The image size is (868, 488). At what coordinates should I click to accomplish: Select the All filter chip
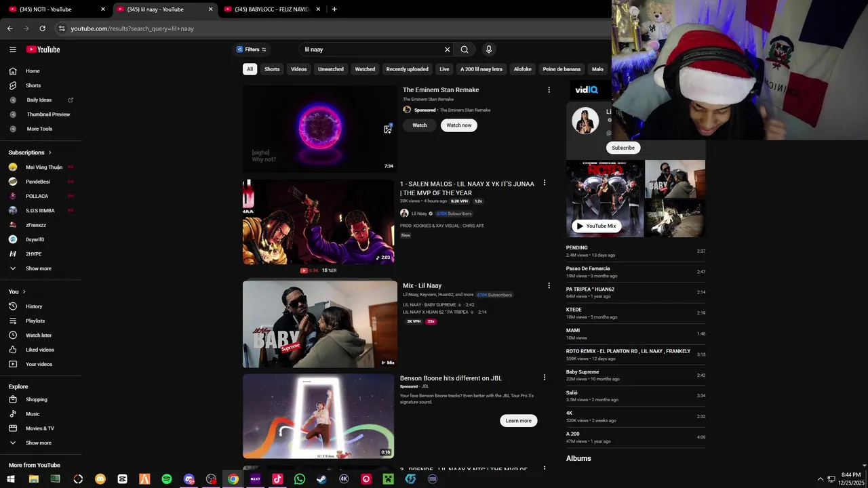pos(250,69)
